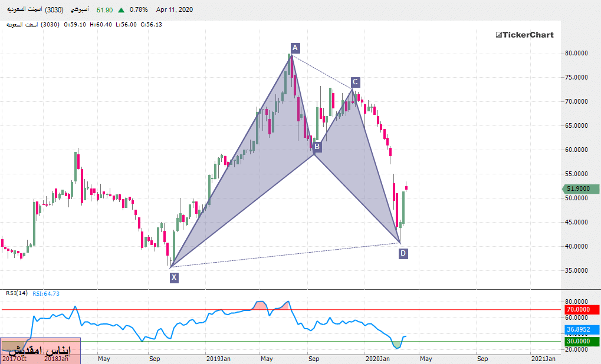Click the 0.78% change percentage

(138, 10)
